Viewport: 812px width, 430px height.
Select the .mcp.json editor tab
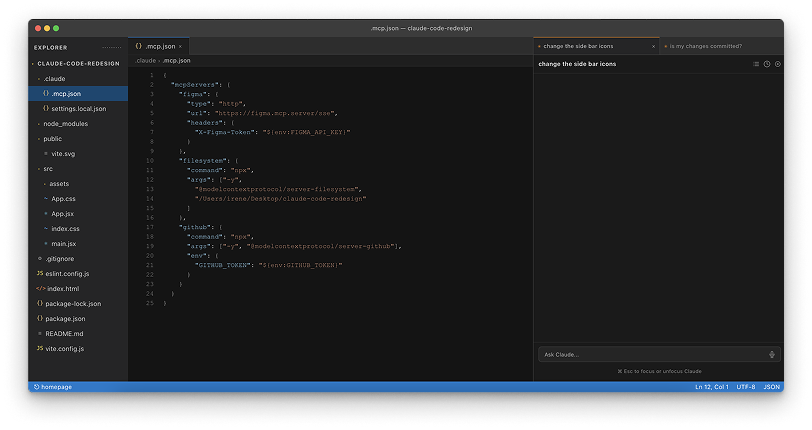(x=159, y=46)
